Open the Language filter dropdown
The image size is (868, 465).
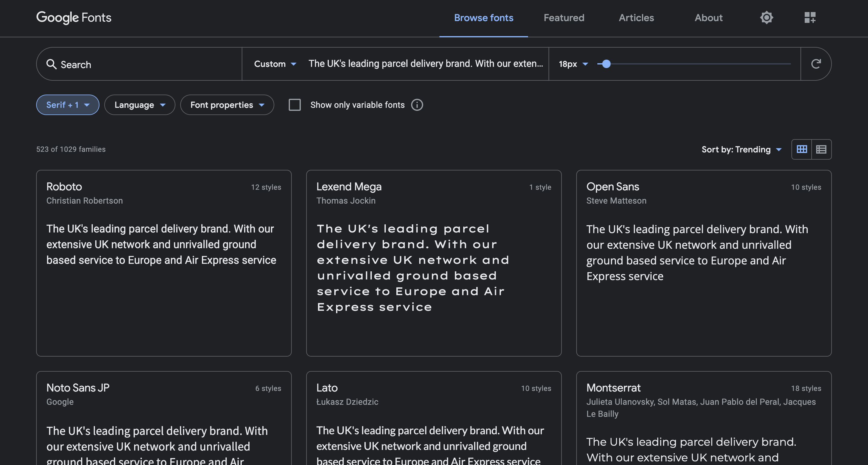(140, 105)
